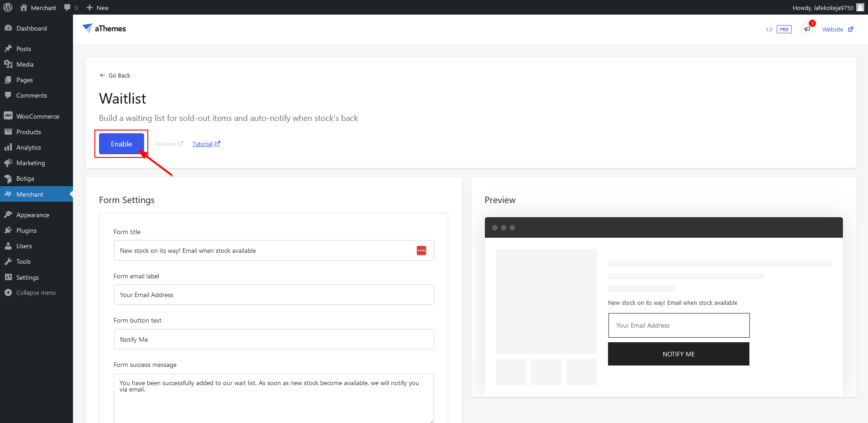Viewport: 868px width, 423px height.
Task: Click the Plugins plug icon
Action: [x=8, y=230]
